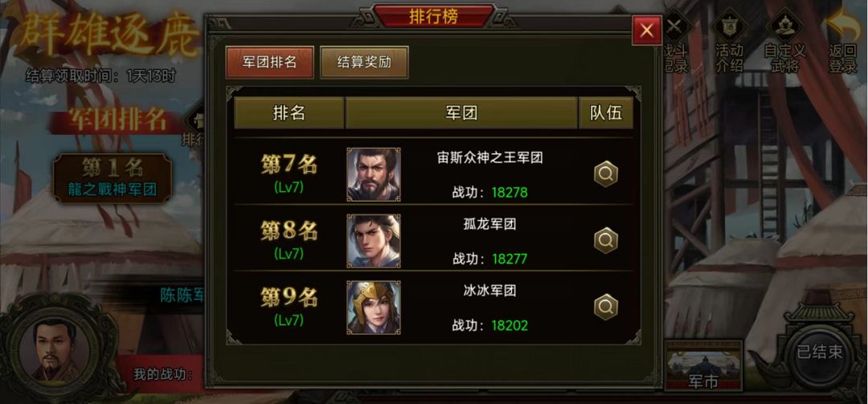View team of 宙斯众神之王军团 via magnifier
This screenshot has height=404, width=868.
click(606, 174)
